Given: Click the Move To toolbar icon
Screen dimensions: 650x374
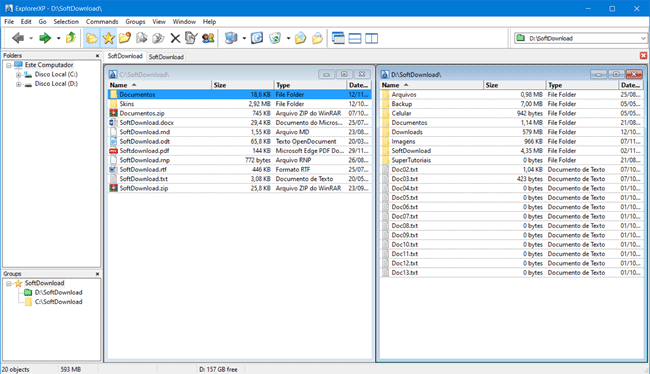Looking at the screenshot, I should [158, 38].
